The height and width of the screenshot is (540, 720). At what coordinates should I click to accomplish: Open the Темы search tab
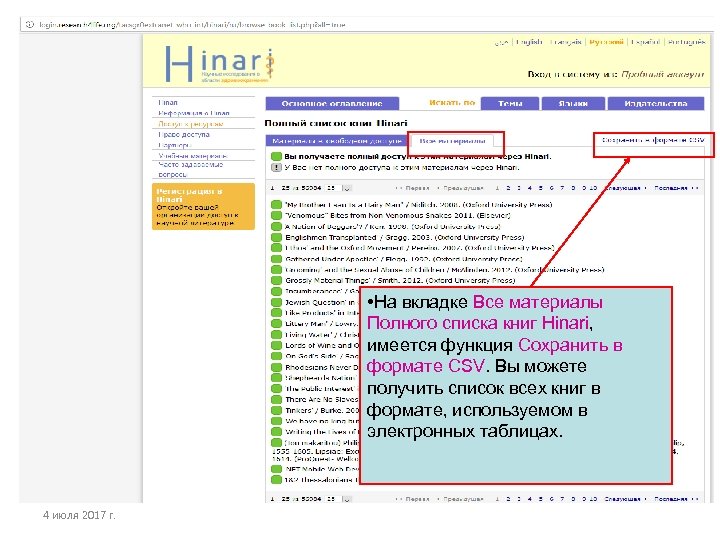pos(510,103)
